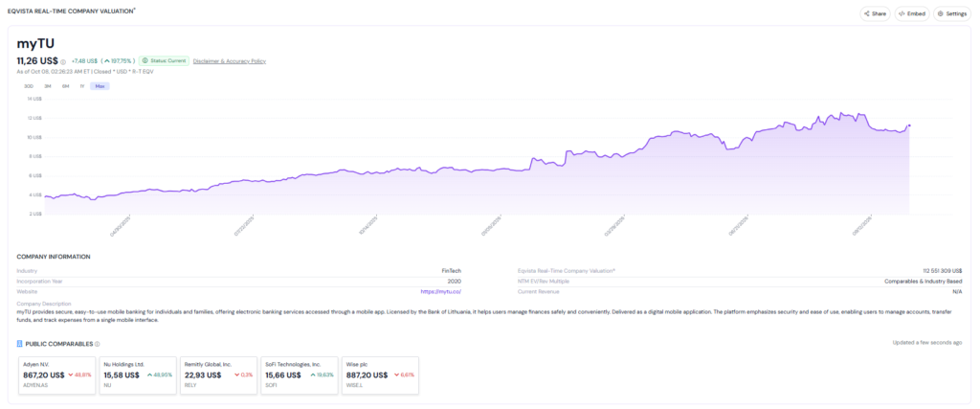Screen dimensions: 980x409
Task: Click the share icon in Share button
Action: [x=867, y=13]
